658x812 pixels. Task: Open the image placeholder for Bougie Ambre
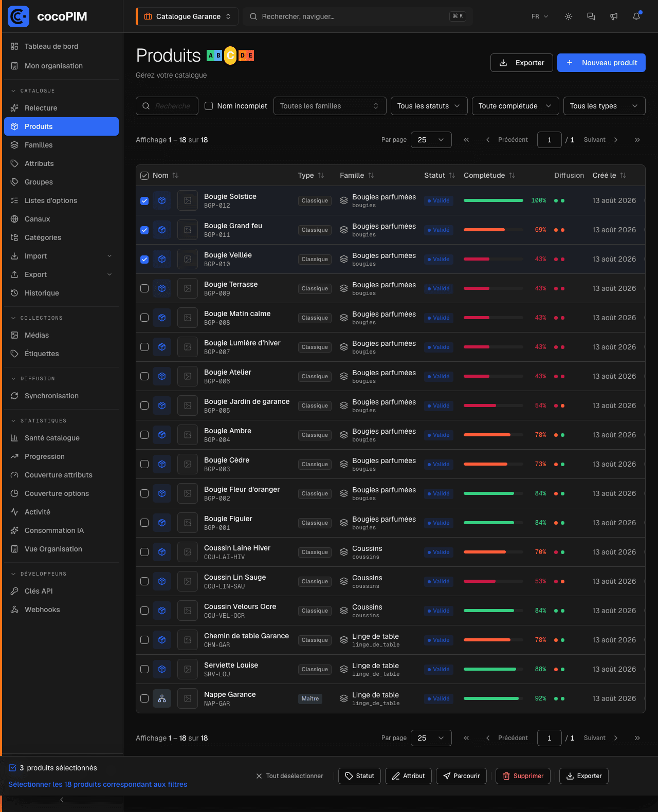coord(188,435)
